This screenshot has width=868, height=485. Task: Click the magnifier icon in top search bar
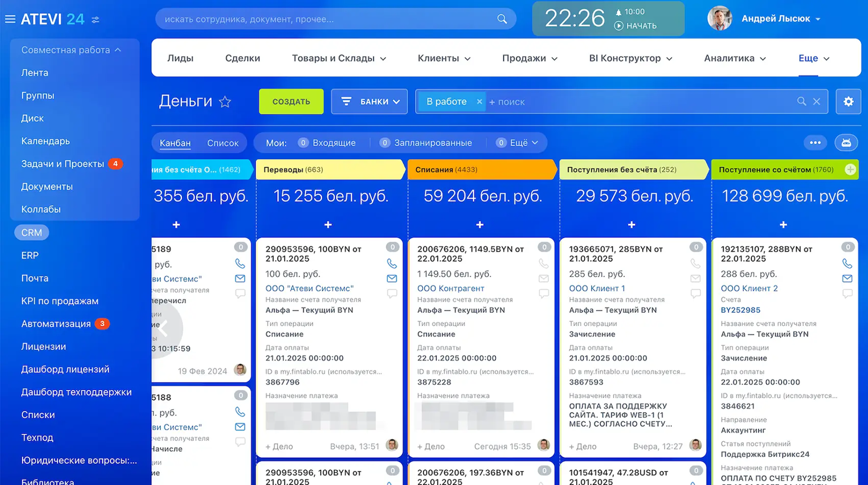coord(502,19)
